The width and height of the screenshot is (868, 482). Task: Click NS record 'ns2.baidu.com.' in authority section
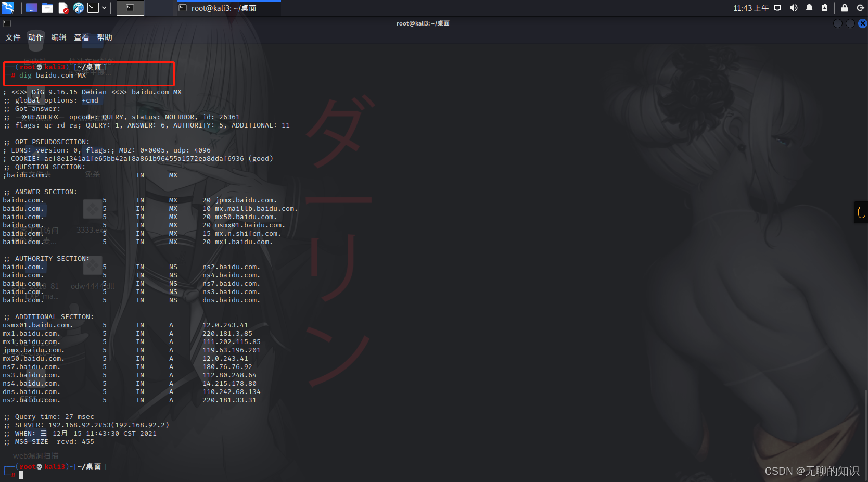pyautogui.click(x=231, y=267)
